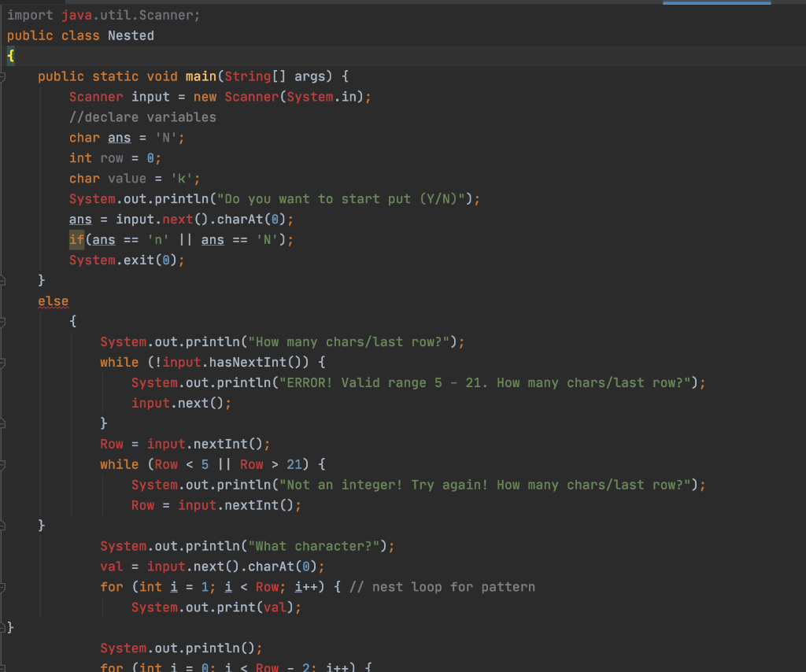Viewport: 806px width, 672px height.
Task: Click the Nested class name
Action: 131,35
